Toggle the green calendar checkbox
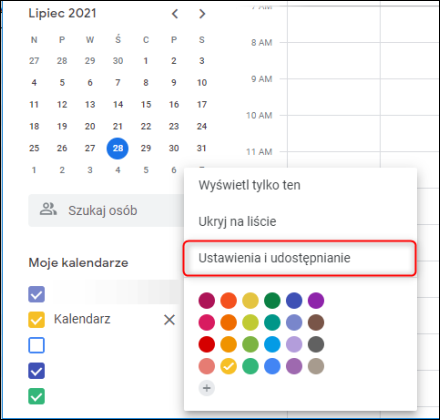This screenshot has height=420, width=440. pyautogui.click(x=36, y=396)
